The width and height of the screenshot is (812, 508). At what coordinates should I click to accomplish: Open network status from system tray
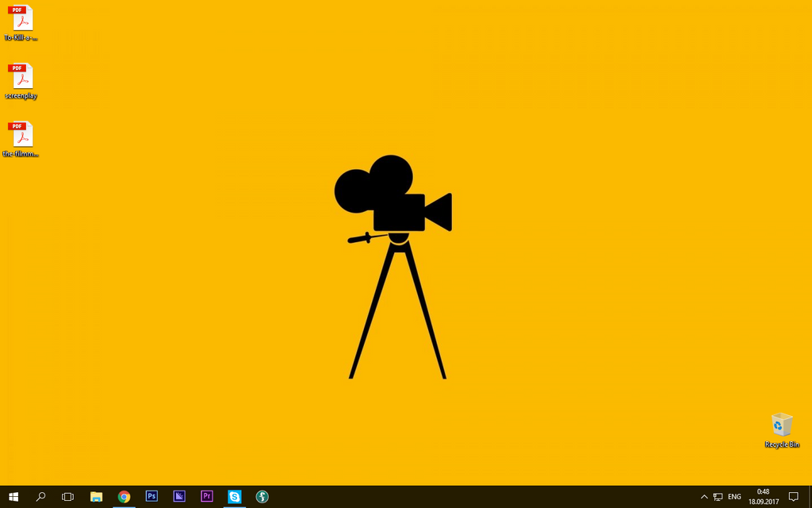[x=718, y=497]
